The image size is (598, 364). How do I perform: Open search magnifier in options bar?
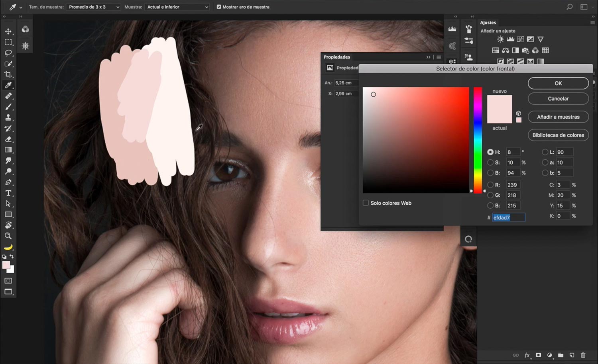tap(570, 7)
